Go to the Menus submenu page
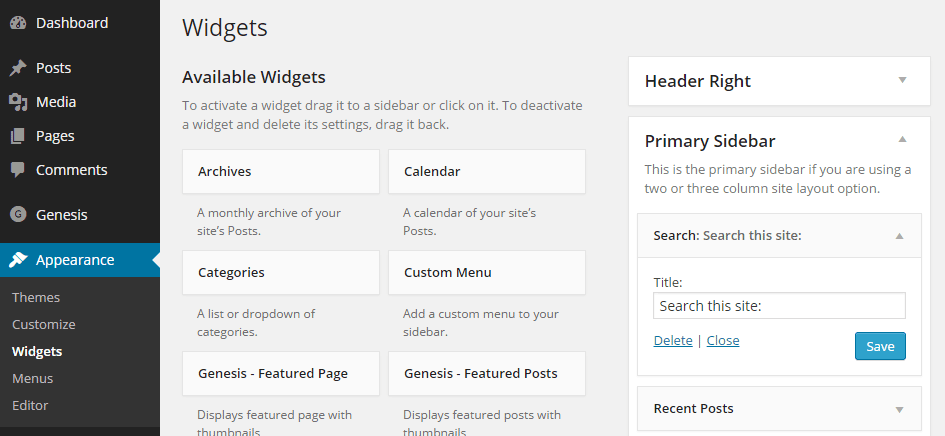 (x=33, y=379)
